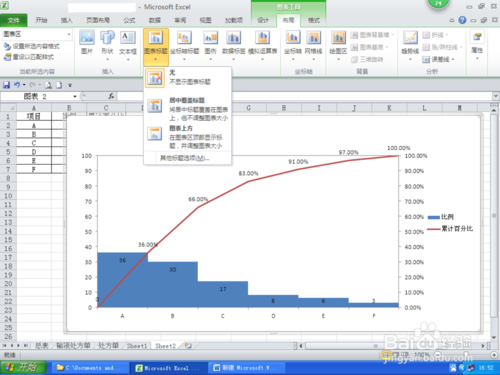Click the insert new worksheet tab icon

[x=188, y=346]
